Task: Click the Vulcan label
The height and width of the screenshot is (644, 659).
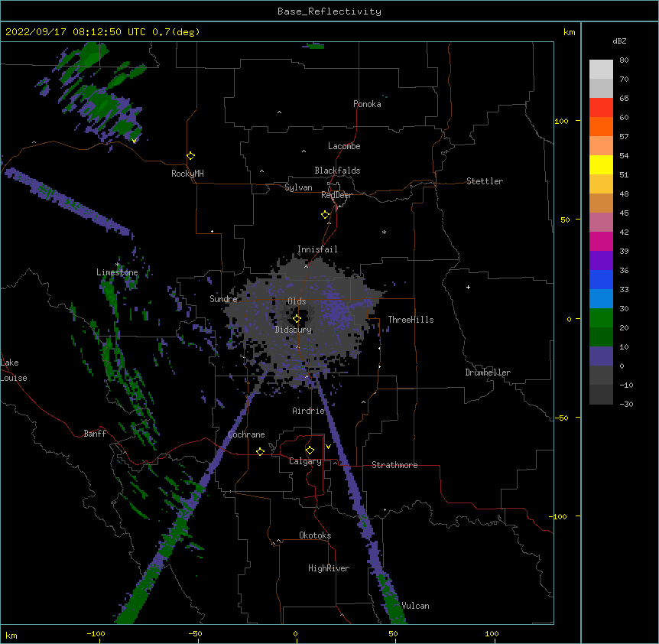Action: pos(415,606)
